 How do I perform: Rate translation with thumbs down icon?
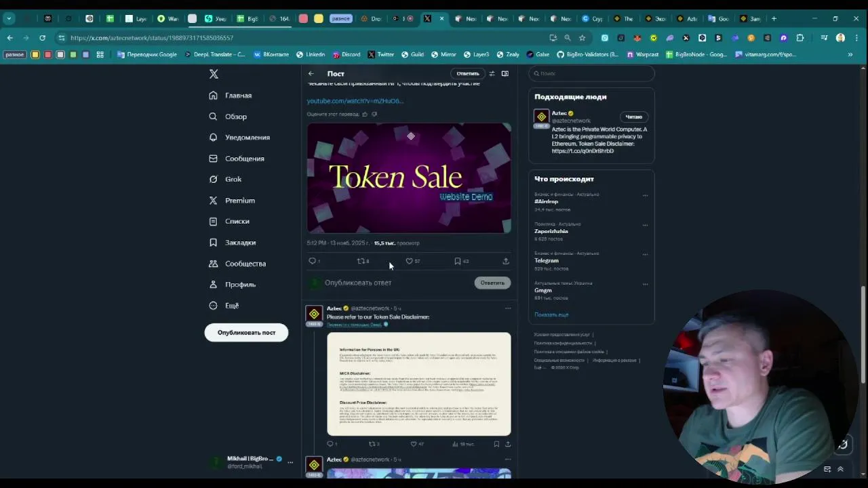374,114
